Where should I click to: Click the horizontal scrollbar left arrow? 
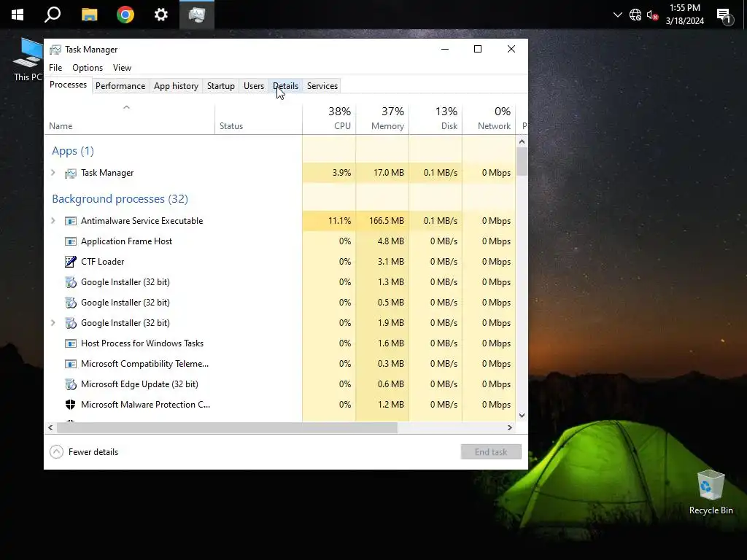(x=50, y=427)
